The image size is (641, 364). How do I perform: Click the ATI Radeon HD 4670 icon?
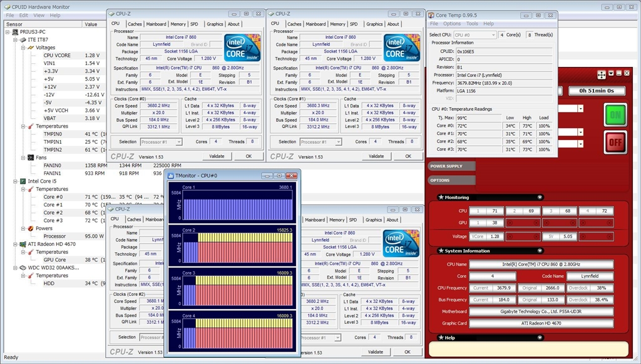click(x=23, y=244)
